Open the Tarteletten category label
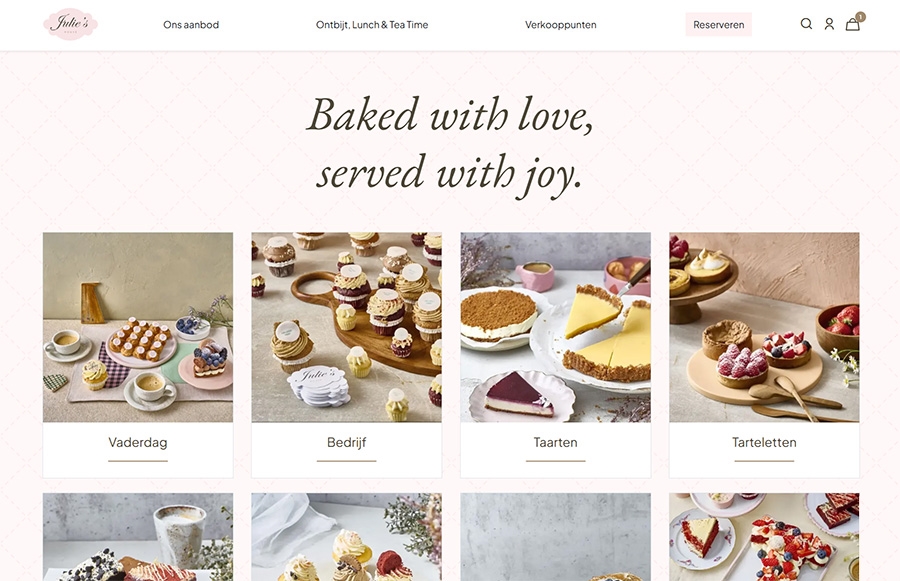The height and width of the screenshot is (581, 900). click(x=765, y=443)
